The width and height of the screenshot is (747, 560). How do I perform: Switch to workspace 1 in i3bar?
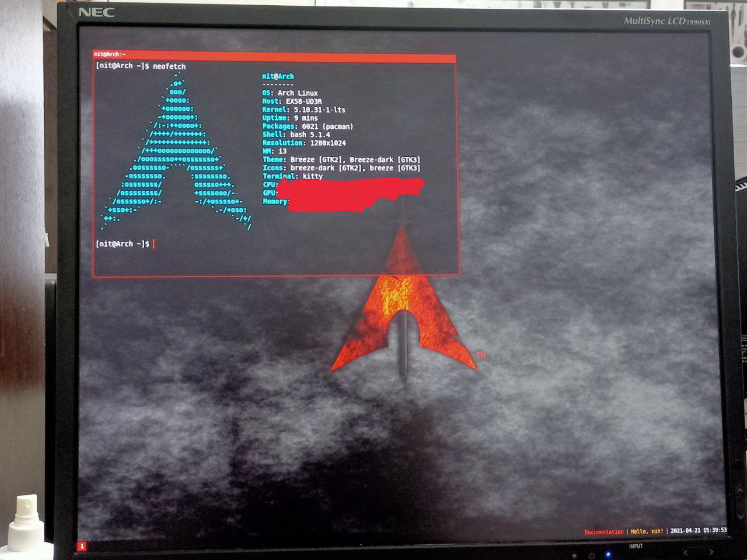82,546
